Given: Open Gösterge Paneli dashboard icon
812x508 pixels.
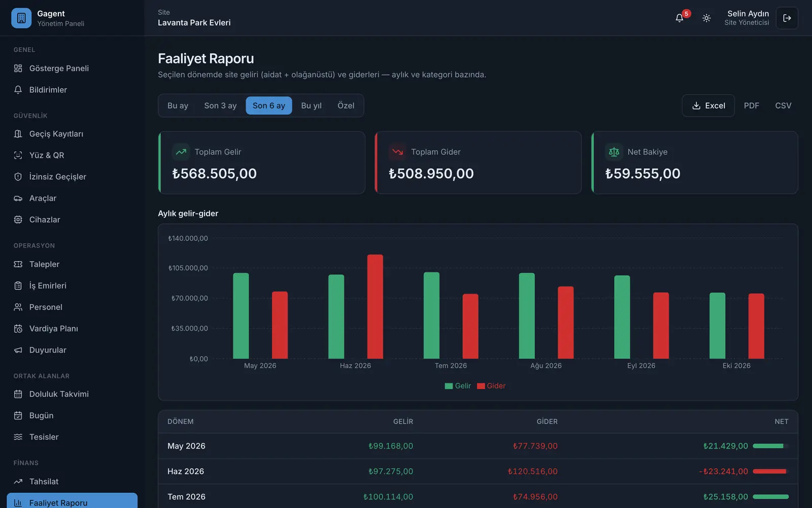Looking at the screenshot, I should [18, 69].
